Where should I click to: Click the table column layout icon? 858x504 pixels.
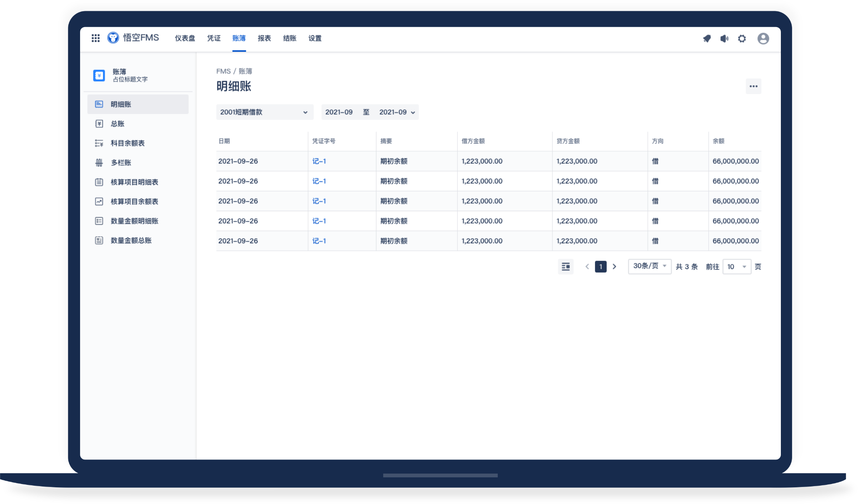click(565, 267)
